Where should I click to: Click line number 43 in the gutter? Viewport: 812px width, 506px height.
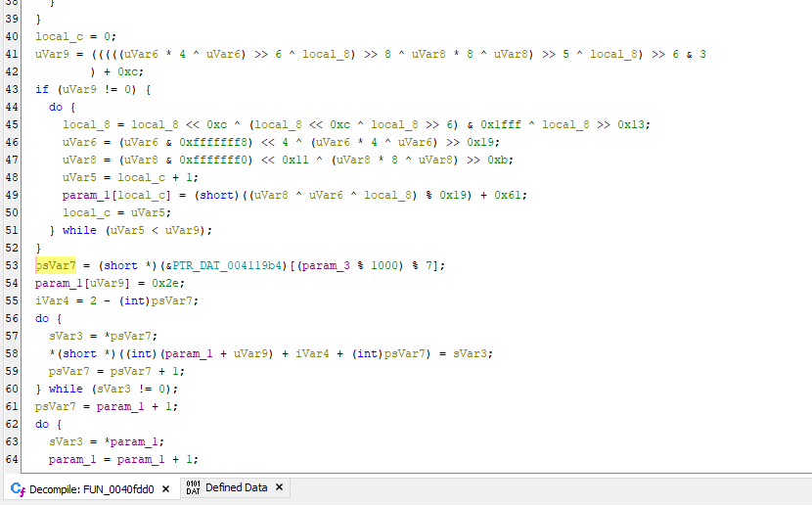point(12,89)
